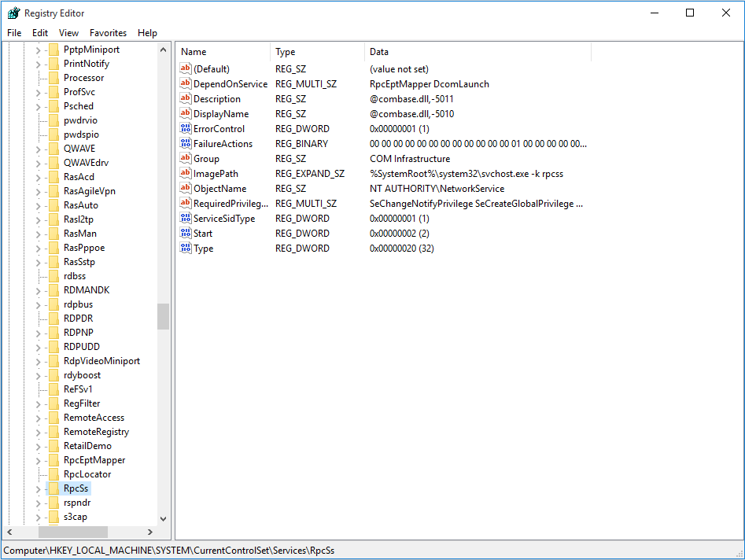Open the Favorites menu
Screen dimensions: 745x560
(x=108, y=33)
